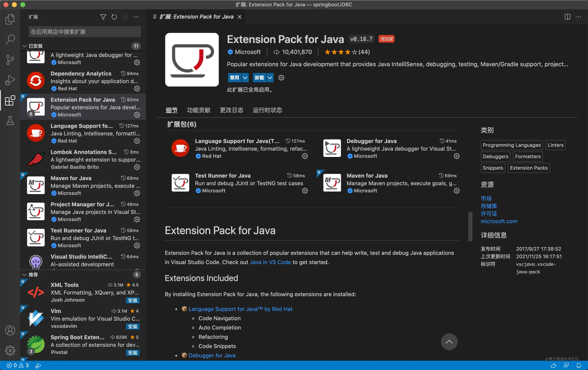Viewport: 588px width, 370px height.
Task: Refresh the extensions list
Action: pos(114,17)
